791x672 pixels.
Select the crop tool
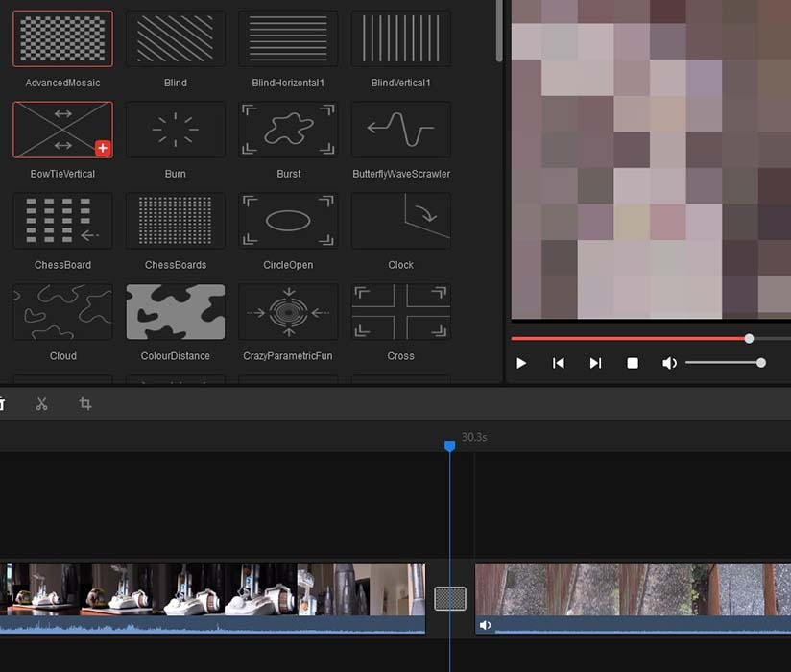pyautogui.click(x=84, y=403)
